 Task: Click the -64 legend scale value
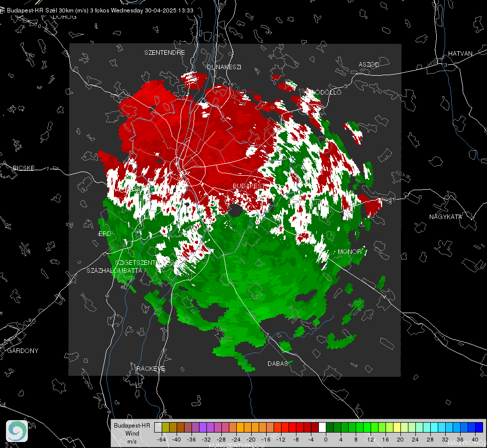pyautogui.click(x=161, y=440)
